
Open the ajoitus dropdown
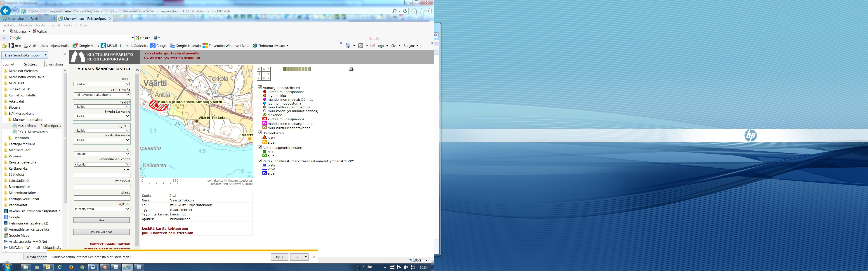click(x=102, y=131)
